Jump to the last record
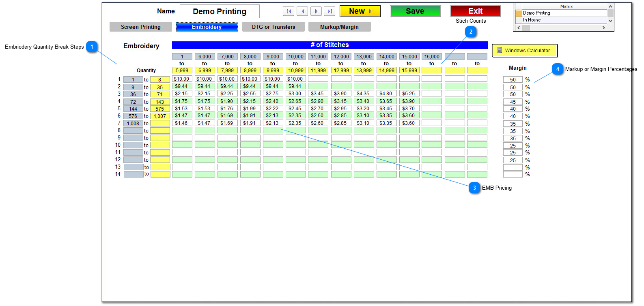644x306 pixels. [330, 11]
